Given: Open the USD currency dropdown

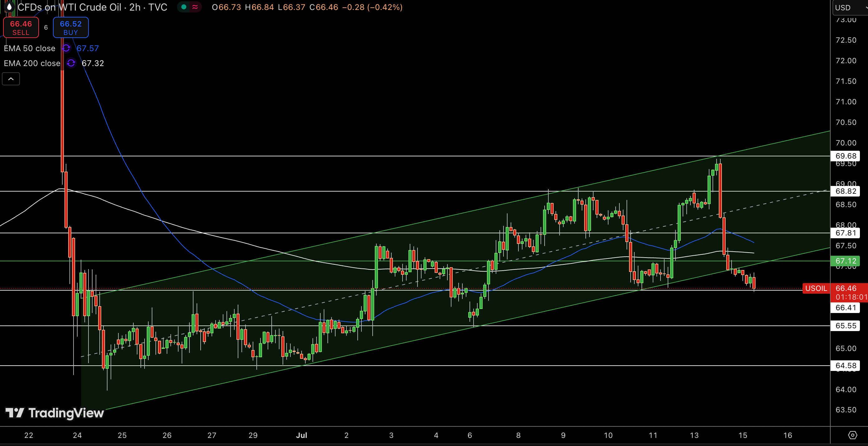Looking at the screenshot, I should [x=850, y=7].
